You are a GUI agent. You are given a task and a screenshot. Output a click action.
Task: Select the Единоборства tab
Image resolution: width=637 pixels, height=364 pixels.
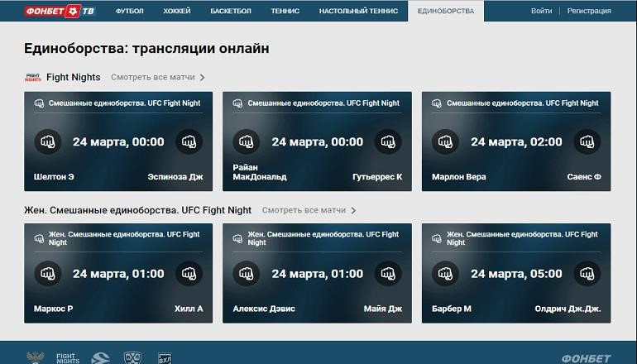[446, 11]
